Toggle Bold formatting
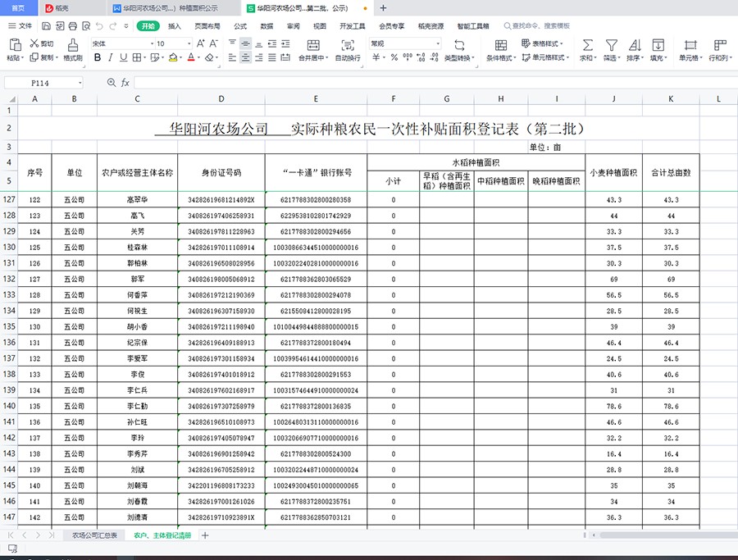 [98, 58]
